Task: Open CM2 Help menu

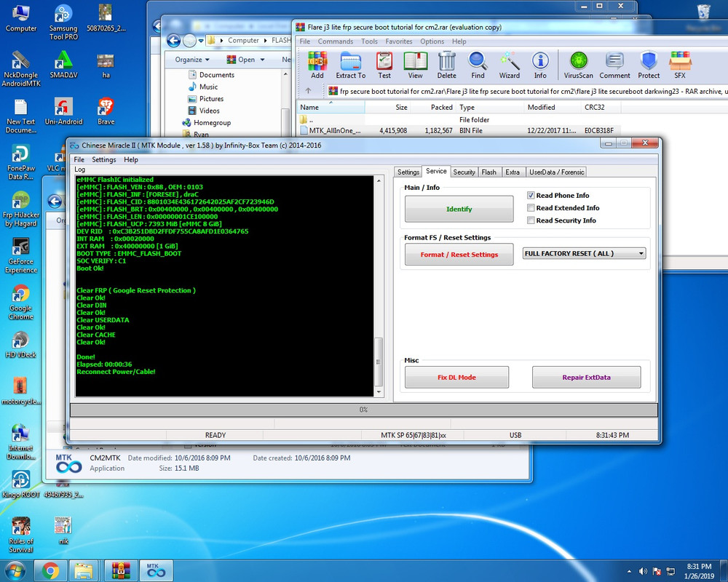Action: tap(131, 159)
